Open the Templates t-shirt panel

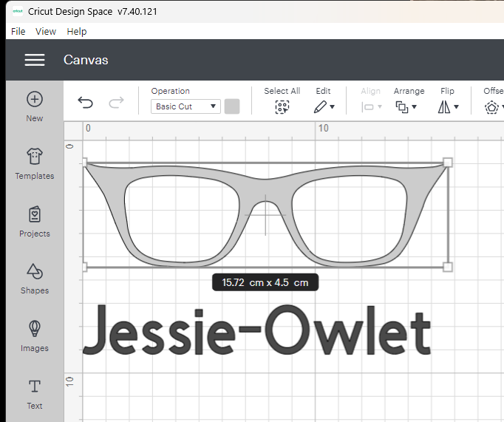pyautogui.click(x=34, y=157)
